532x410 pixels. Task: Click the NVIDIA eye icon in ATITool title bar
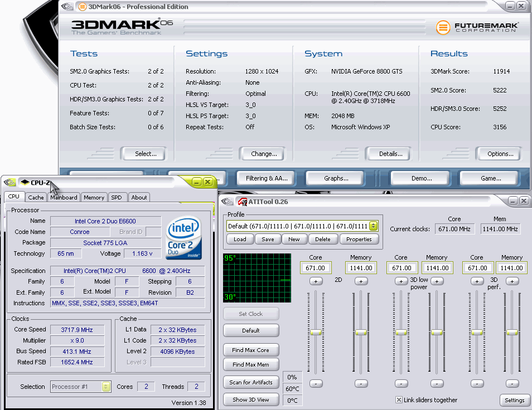(227, 202)
